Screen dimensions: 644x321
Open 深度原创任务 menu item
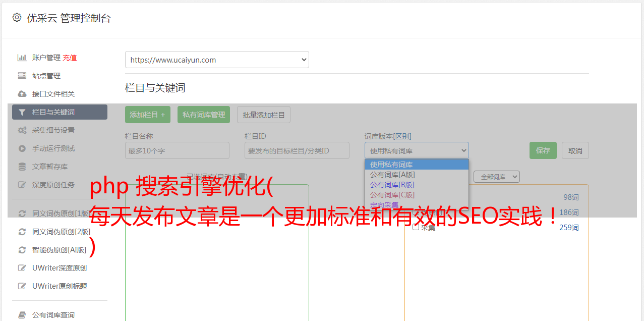coord(53,185)
